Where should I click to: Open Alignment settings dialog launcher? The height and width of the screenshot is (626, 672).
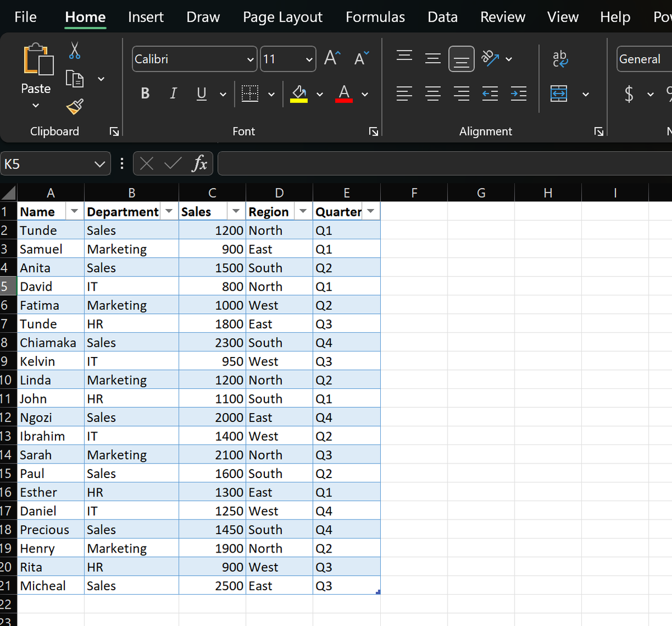[599, 132]
